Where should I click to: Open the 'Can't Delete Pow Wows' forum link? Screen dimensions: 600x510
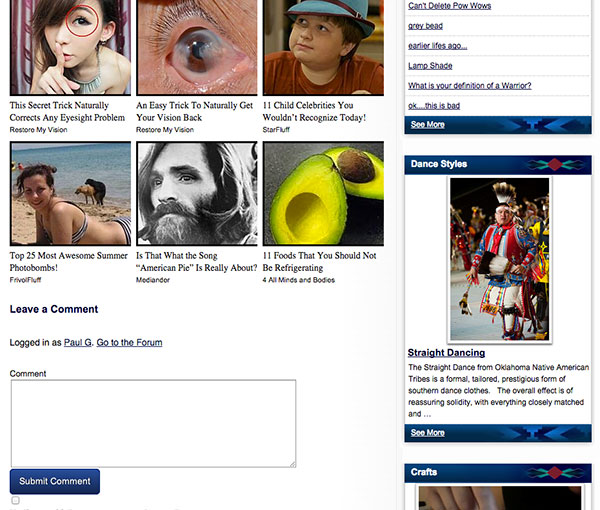[449, 6]
